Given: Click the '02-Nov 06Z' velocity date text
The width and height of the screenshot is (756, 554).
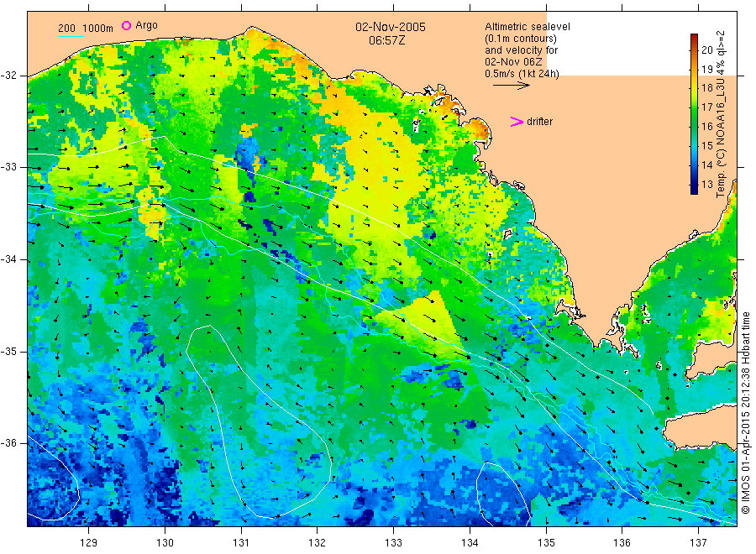Looking at the screenshot, I should (513, 62).
